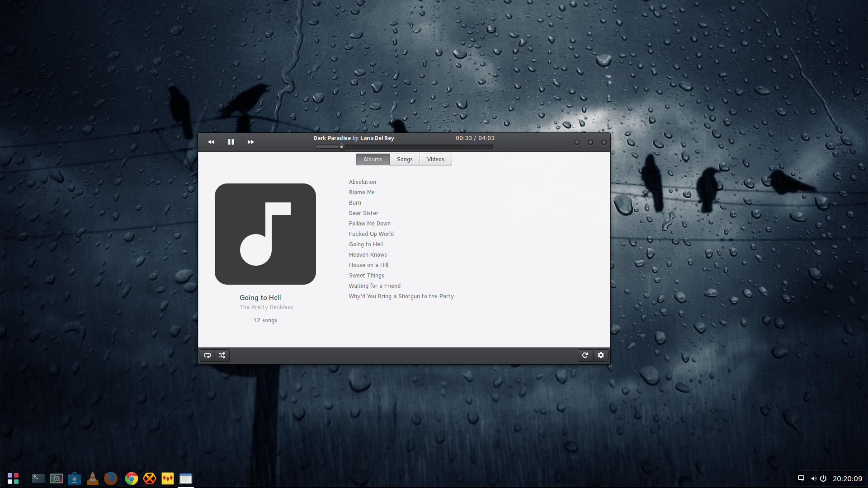Play the song House on a Hill
The height and width of the screenshot is (488, 868).
click(368, 265)
